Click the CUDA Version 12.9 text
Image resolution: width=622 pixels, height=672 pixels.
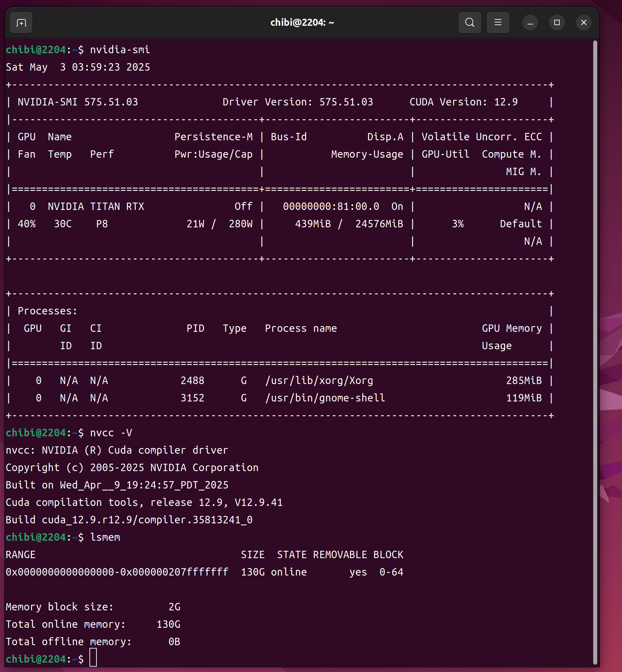coord(463,102)
